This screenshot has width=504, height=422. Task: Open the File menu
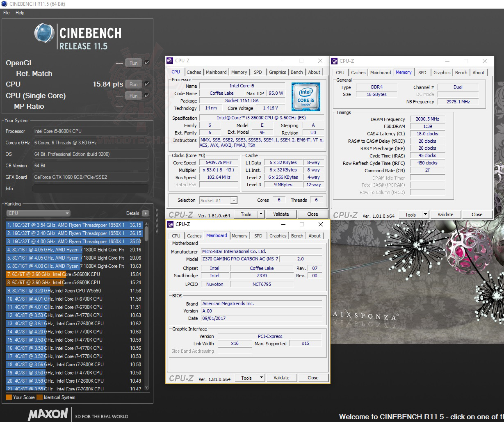pyautogui.click(x=6, y=13)
